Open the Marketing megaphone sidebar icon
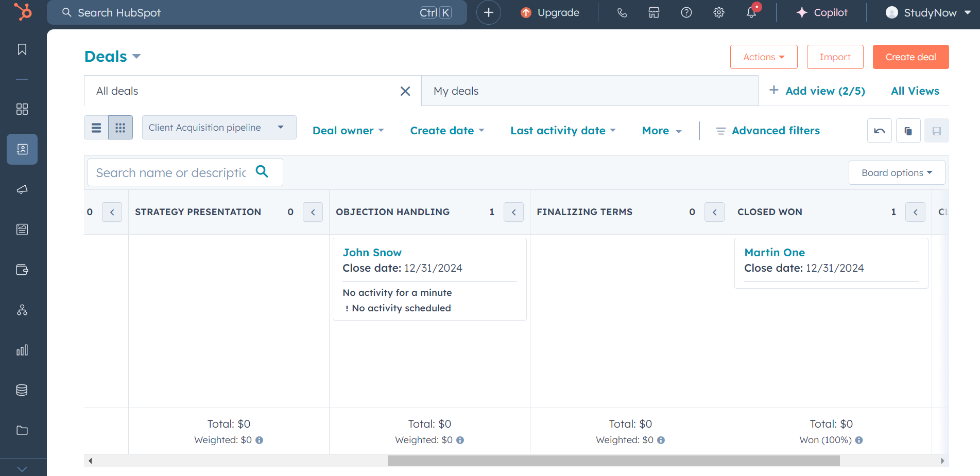Screen dimensions: 980x476 coord(22,189)
